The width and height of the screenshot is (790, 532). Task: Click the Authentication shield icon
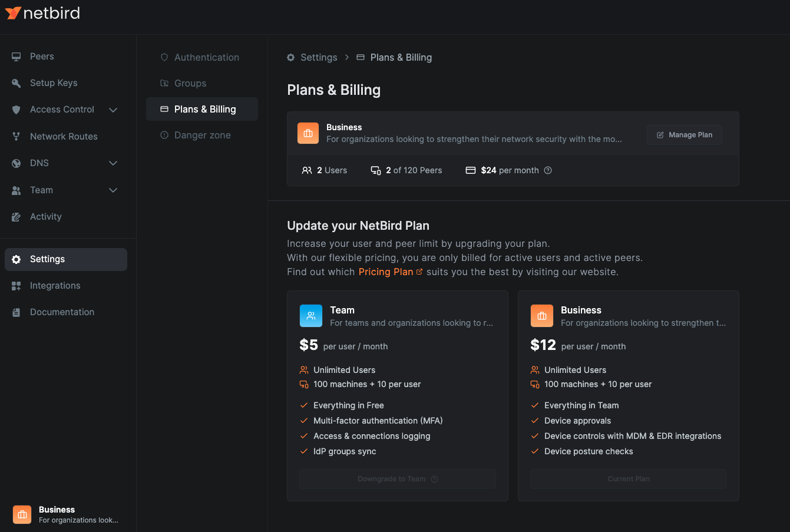tap(164, 57)
